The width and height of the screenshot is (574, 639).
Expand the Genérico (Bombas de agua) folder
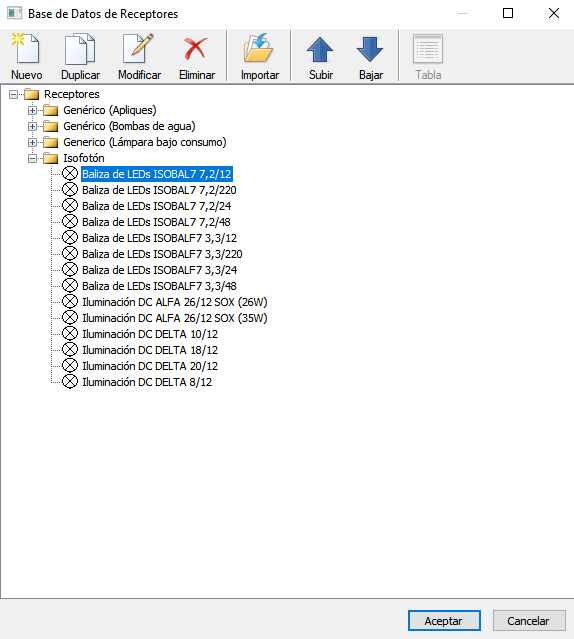tap(33, 126)
